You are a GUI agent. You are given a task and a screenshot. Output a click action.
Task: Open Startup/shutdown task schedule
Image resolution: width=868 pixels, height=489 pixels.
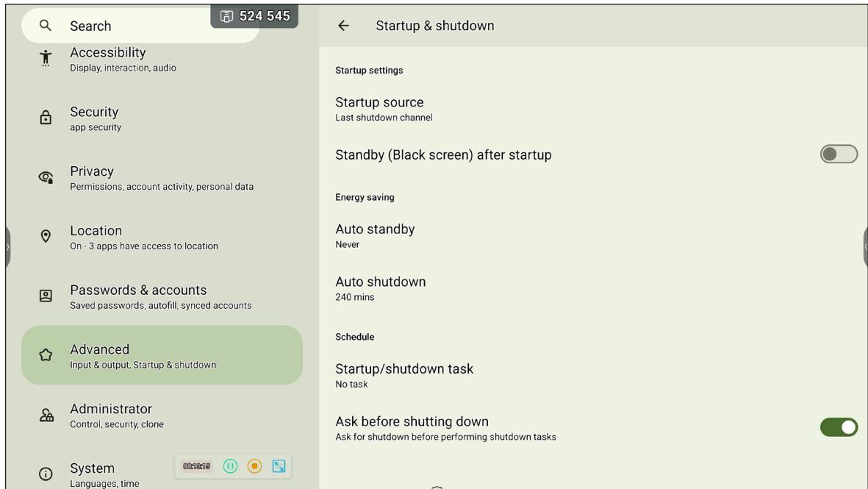click(x=593, y=376)
